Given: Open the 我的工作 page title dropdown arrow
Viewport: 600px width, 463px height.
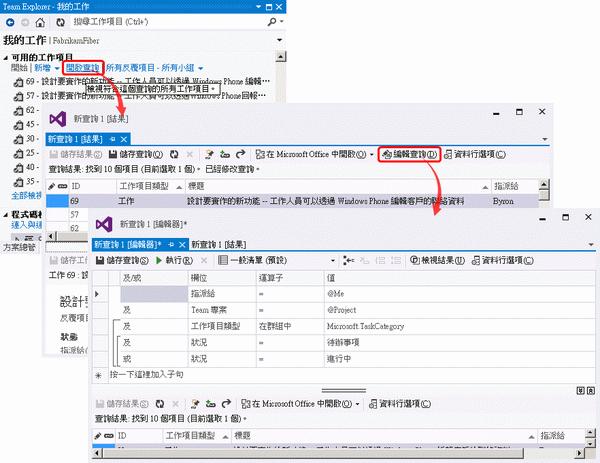Looking at the screenshot, I should point(280,40).
